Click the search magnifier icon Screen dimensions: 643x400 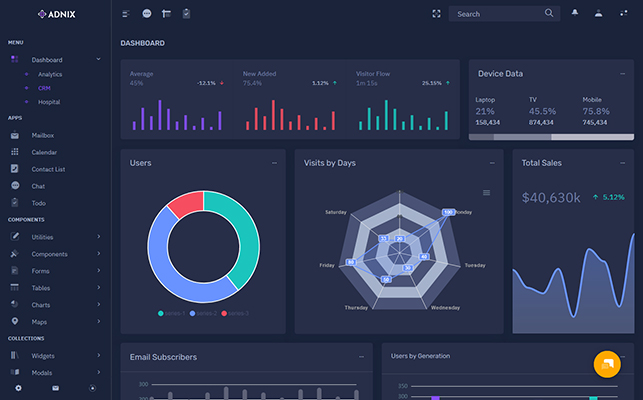point(549,13)
